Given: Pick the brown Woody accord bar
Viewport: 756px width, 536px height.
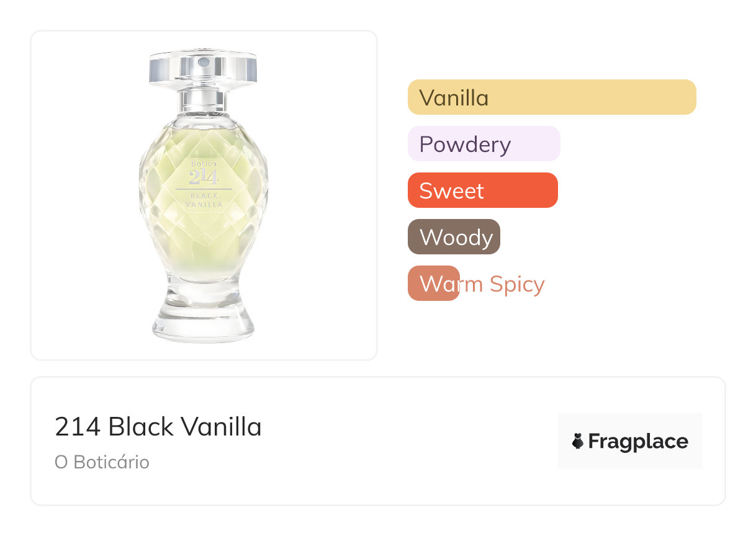Looking at the screenshot, I should tap(454, 237).
